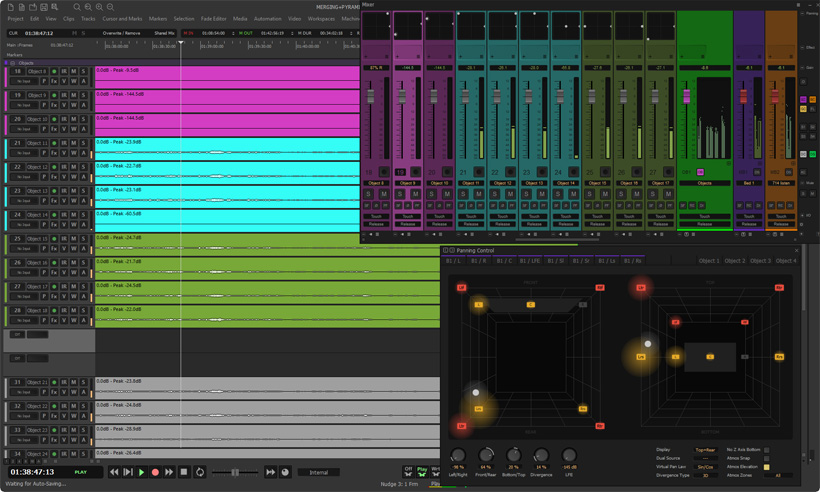Click the first magnifier zoom icon
Image resolution: width=820 pixels, height=492 pixels.
click(x=77, y=7)
